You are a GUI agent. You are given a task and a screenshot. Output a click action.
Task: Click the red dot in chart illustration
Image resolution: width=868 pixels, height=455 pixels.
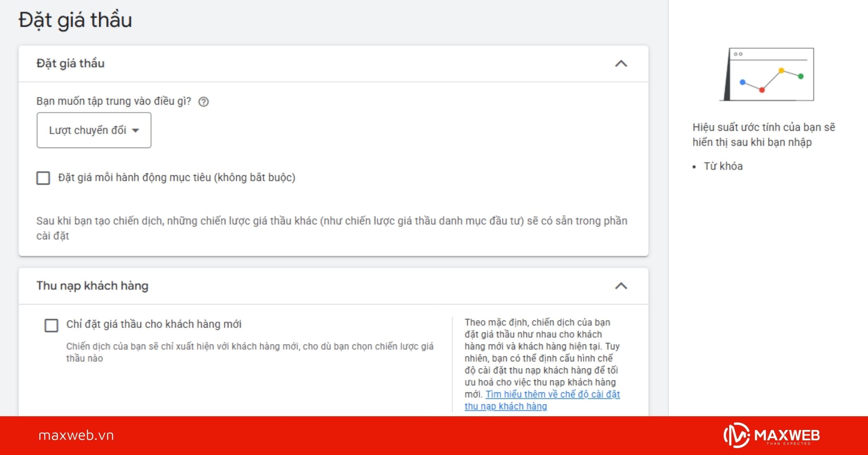(762, 90)
